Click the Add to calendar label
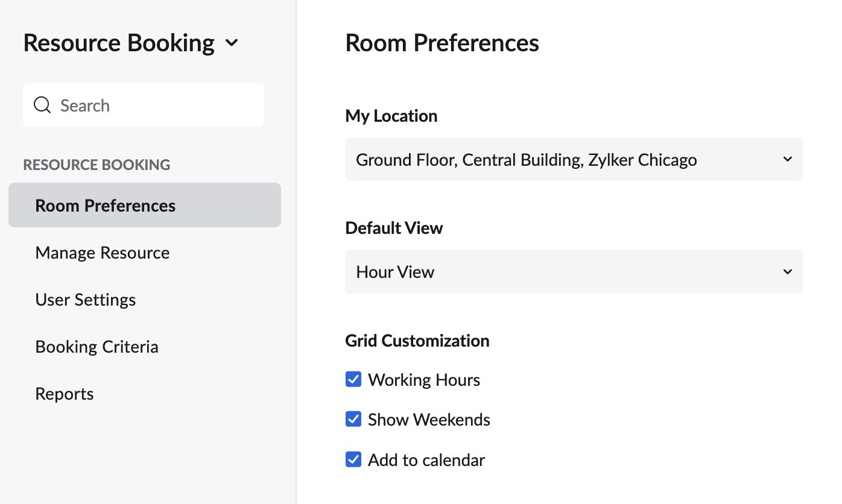 pos(426,460)
